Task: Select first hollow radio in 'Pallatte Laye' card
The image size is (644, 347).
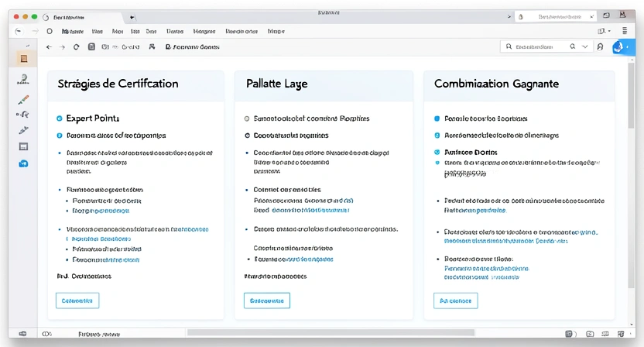Action: (247, 119)
